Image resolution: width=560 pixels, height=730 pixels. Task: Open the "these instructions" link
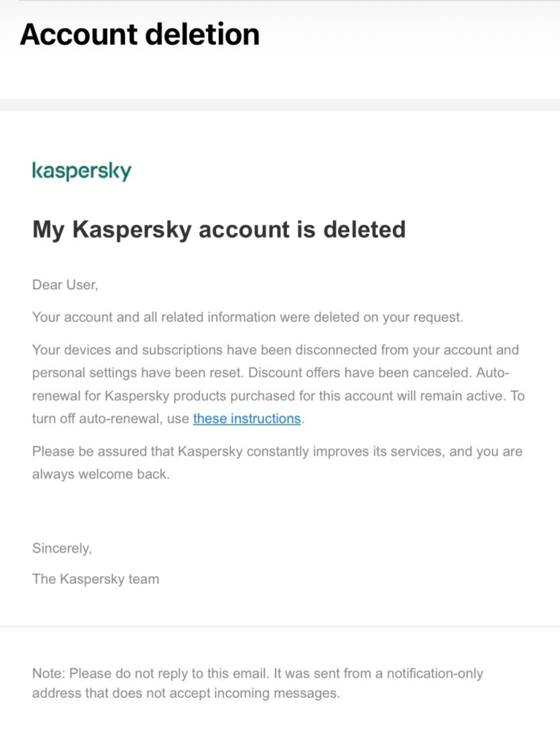pos(247,419)
